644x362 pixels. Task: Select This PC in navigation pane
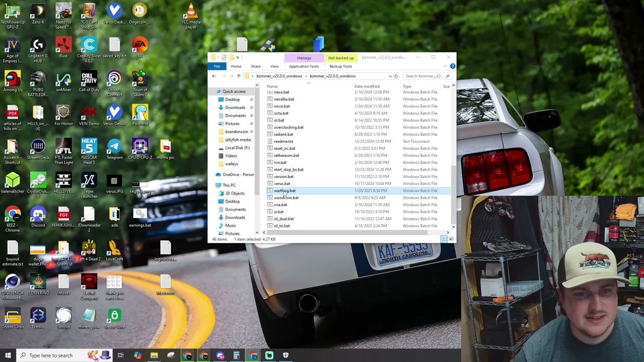coord(229,185)
